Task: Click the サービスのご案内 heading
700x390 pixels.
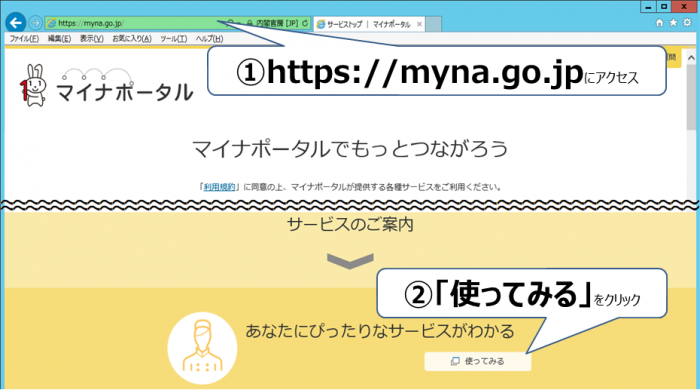Action: tap(350, 224)
